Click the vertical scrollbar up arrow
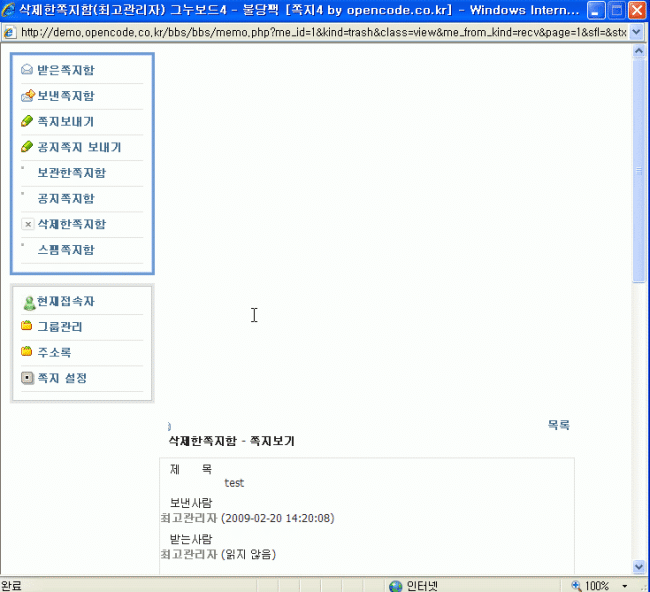 coord(639,51)
